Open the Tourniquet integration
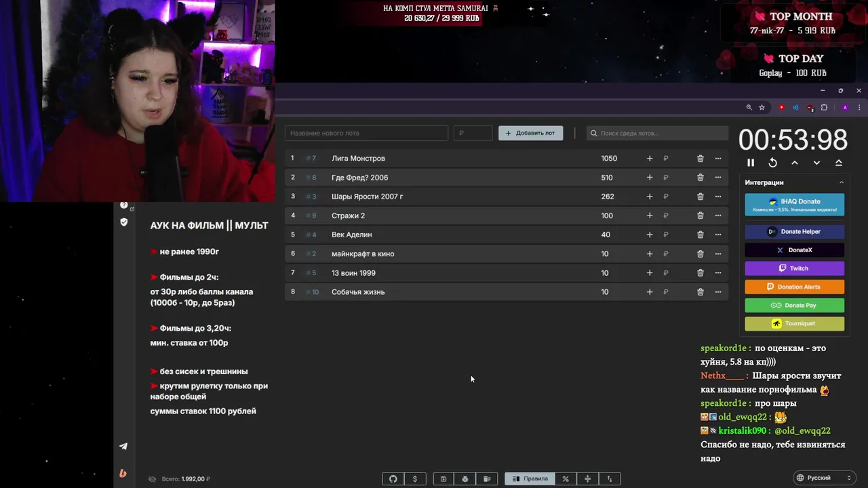 (795, 323)
